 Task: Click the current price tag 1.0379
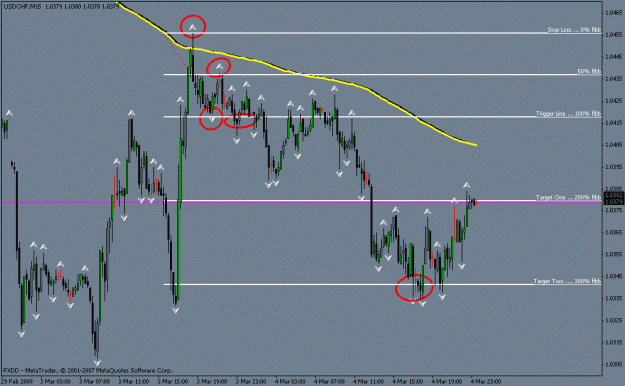614,202
